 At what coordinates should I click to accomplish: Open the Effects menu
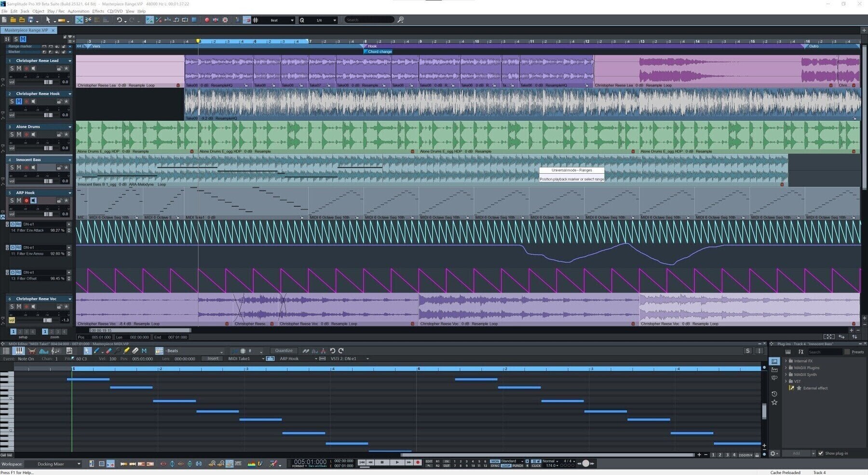(98, 11)
